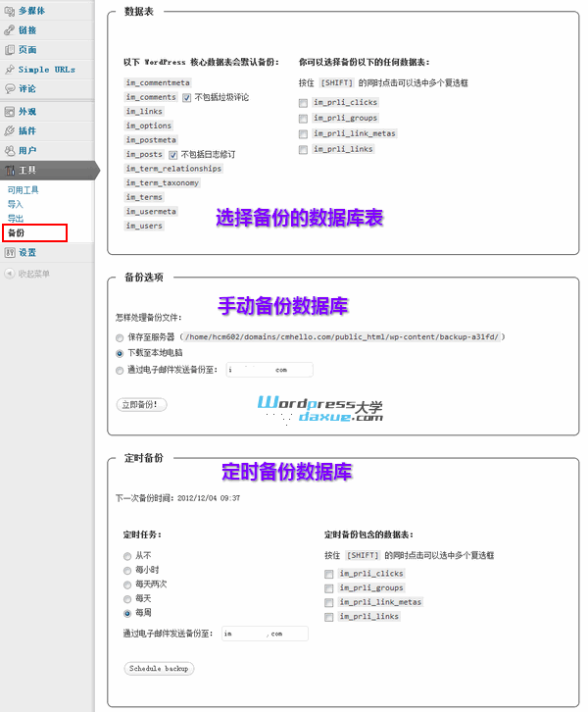The height and width of the screenshot is (712, 588).
Task: Check im_prli_links in the 数据表 section
Action: [303, 149]
